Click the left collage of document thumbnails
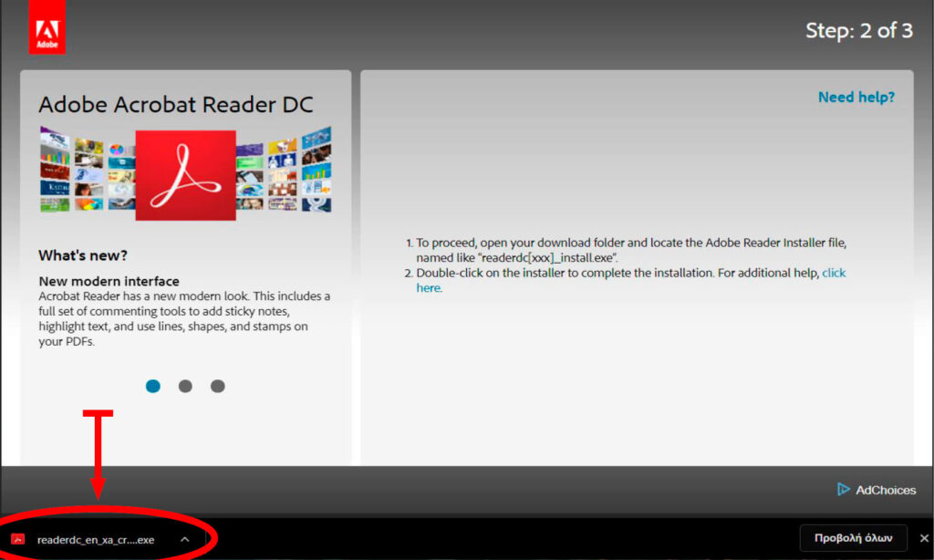The image size is (934, 560). click(x=87, y=171)
